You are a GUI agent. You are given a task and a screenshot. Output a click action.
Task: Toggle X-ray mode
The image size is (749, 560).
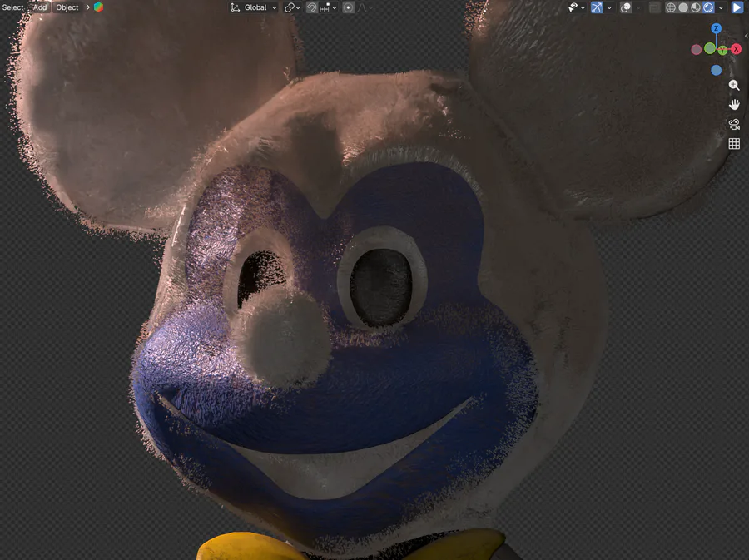pos(654,7)
